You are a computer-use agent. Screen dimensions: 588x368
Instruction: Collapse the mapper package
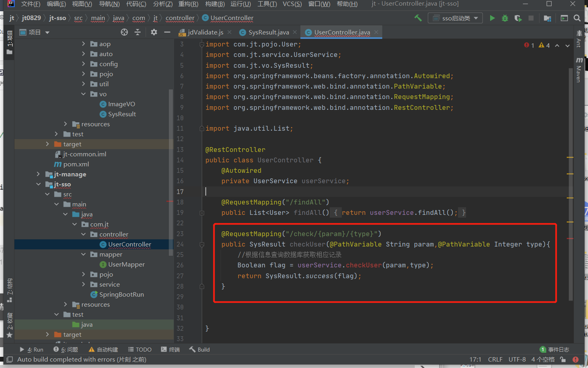click(83, 254)
